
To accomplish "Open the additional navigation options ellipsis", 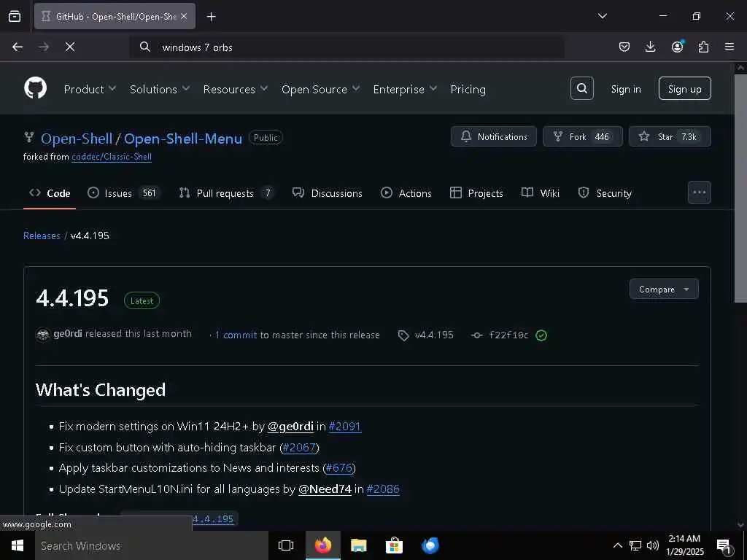I will click(700, 192).
